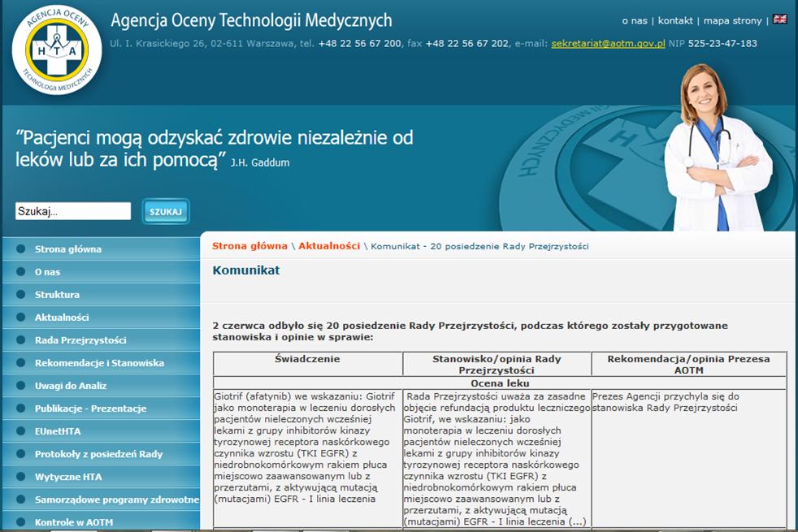Switch language via the British flag icon
Image resolution: width=798 pixels, height=532 pixels.
(779, 19)
